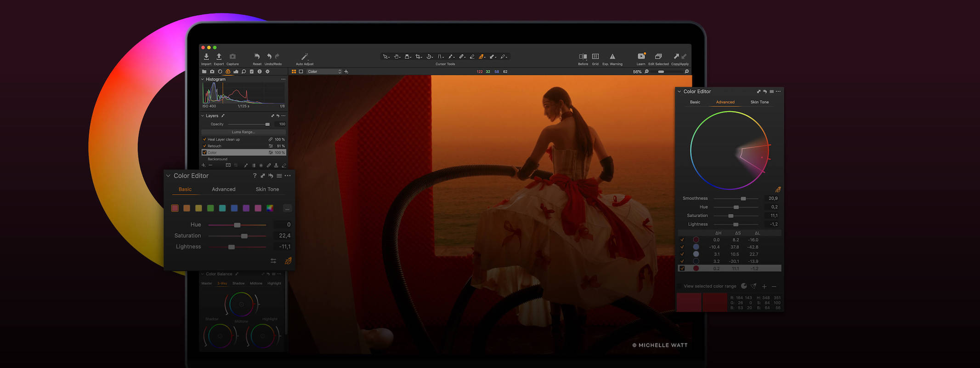Image resolution: width=980 pixels, height=368 pixels.
Task: Remove color range with minus button
Action: pos(774,286)
